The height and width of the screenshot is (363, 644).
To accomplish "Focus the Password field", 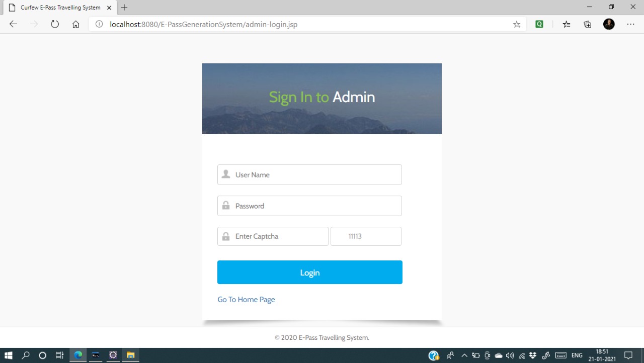I will coord(309,206).
